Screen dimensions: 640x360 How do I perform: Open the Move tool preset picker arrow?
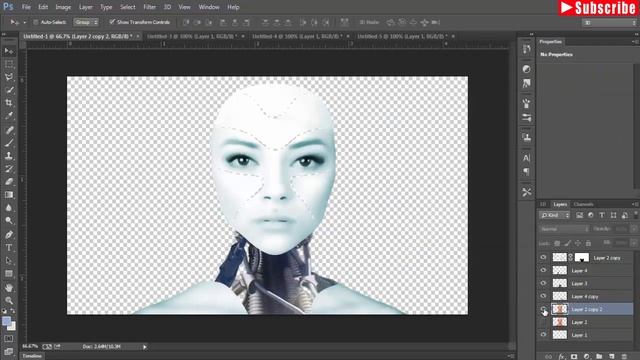coord(24,22)
